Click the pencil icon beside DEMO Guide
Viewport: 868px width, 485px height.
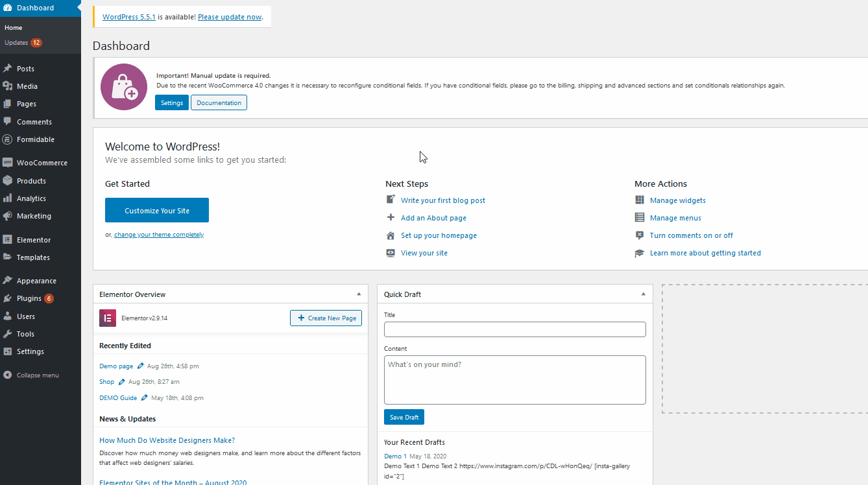point(145,397)
